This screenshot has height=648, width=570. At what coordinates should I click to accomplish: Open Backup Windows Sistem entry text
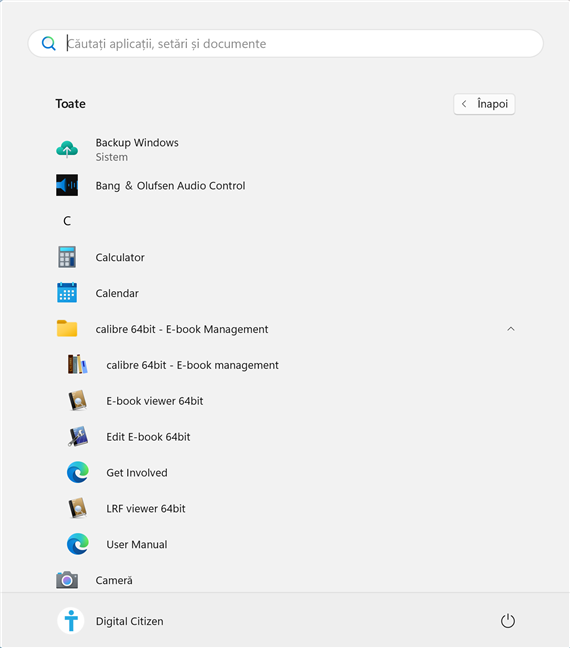[137, 150]
